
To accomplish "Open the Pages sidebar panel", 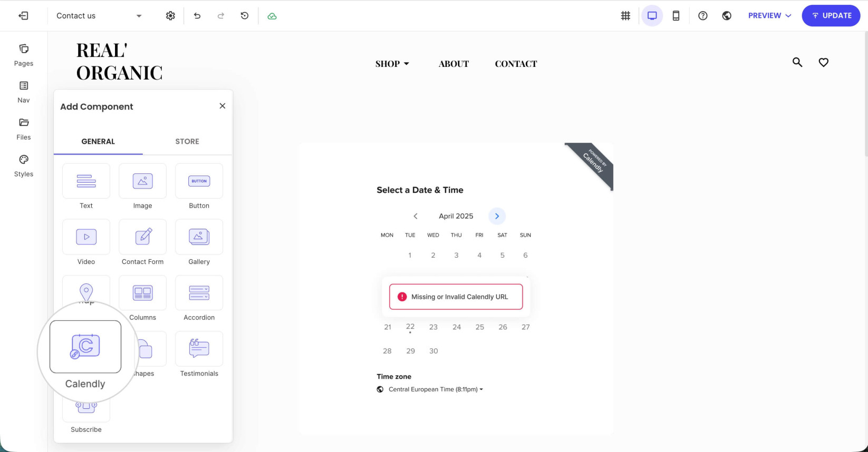I will pos(24,55).
